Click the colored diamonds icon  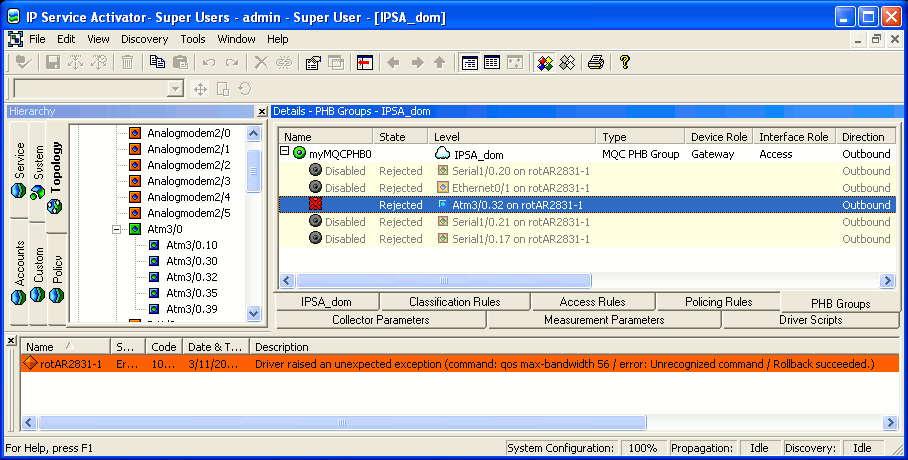[x=544, y=63]
